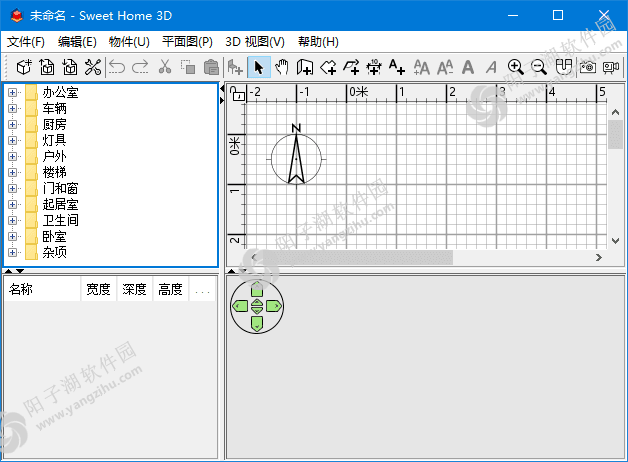The image size is (628, 462).
Task: Click the Save home toolbar icon
Action: (70, 67)
